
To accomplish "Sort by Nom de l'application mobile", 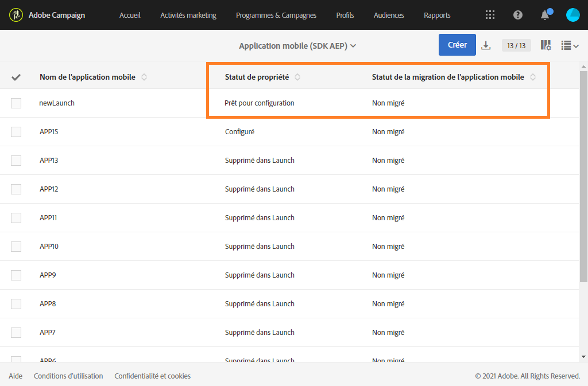I will pos(144,77).
